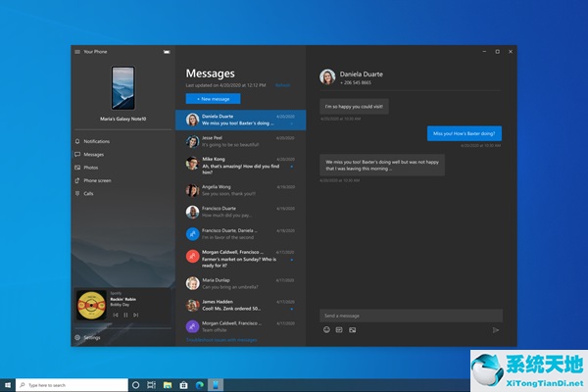This screenshot has height=392, width=588.
Task: Open Mike Kong conversation
Action: point(241,166)
